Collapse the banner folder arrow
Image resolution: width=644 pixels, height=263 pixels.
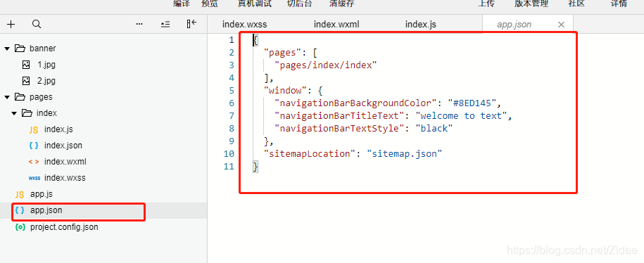pyautogui.click(x=6, y=49)
